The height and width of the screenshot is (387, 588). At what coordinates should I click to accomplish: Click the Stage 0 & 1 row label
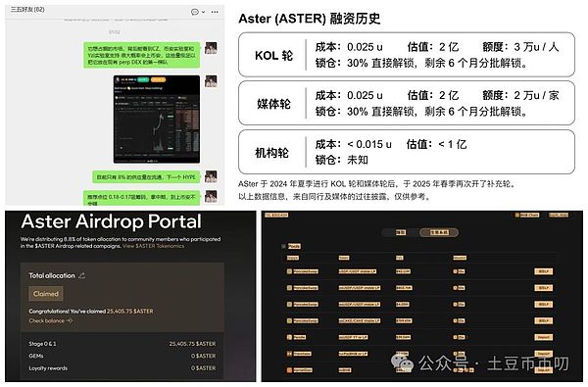tap(42, 344)
